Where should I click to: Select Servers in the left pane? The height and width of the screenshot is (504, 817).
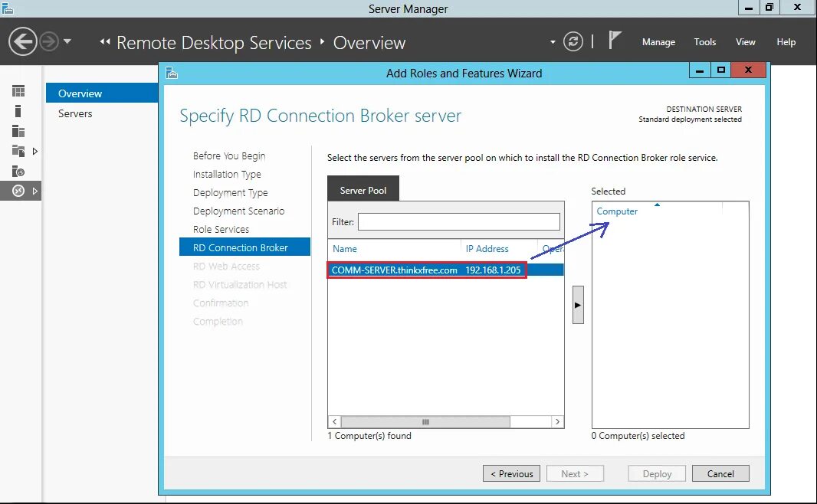75,113
